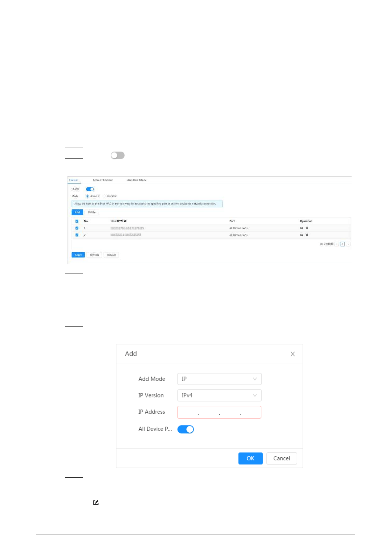Image resolution: width=392 pixels, height=554 pixels.
Task: Click the Delete button above the list
Action: [x=92, y=212]
